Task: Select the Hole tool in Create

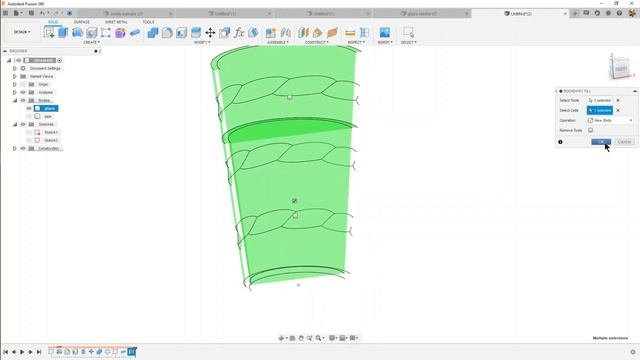Action: pos(92,32)
